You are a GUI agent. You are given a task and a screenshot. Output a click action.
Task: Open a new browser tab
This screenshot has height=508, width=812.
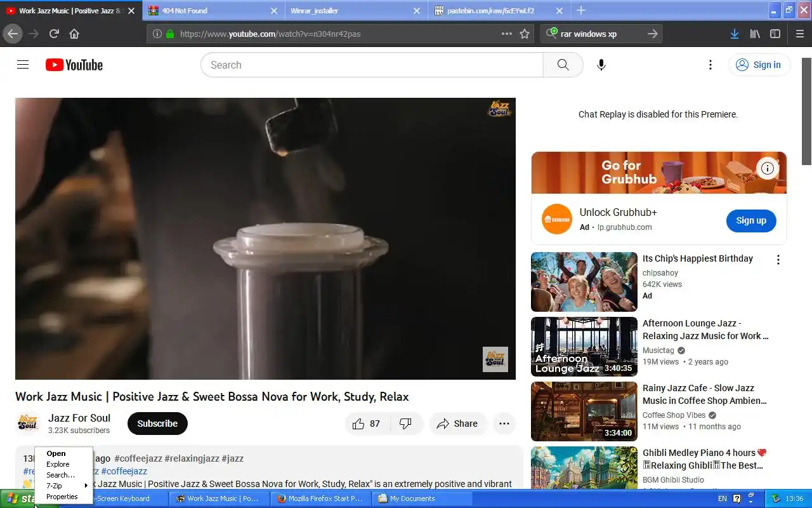click(581, 10)
